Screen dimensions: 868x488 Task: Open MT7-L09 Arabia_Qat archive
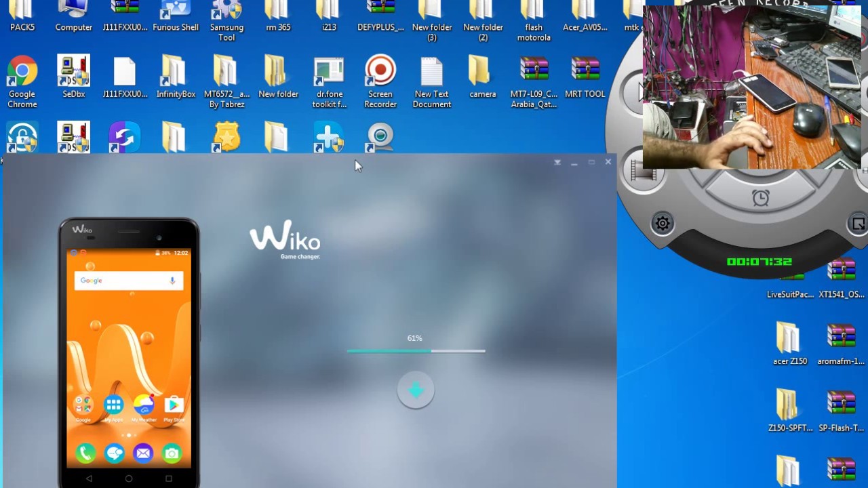(534, 81)
